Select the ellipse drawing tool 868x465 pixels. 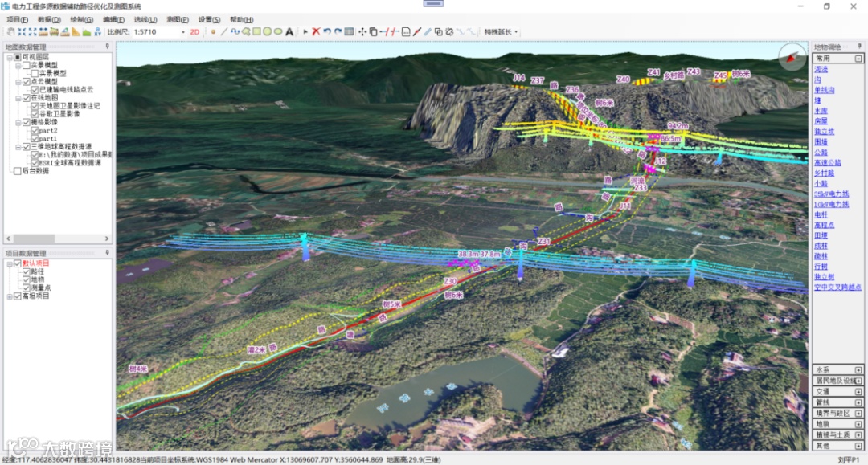[x=278, y=32]
